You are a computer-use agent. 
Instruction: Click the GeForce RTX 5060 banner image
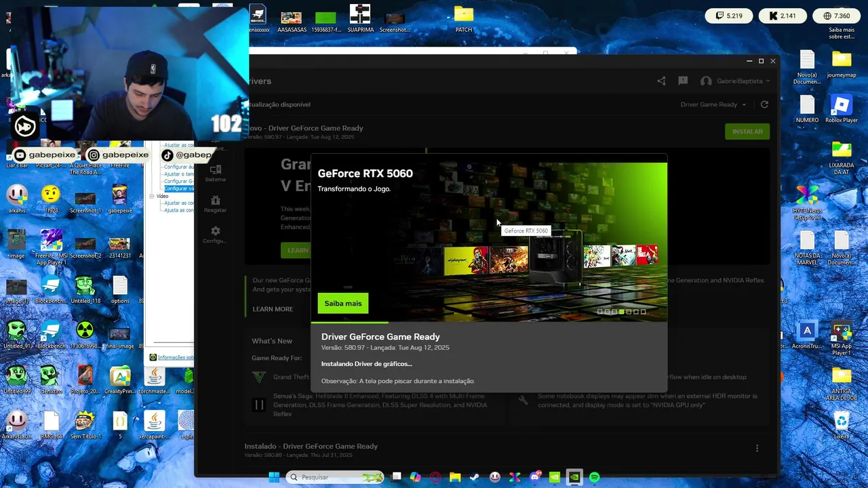point(489,241)
